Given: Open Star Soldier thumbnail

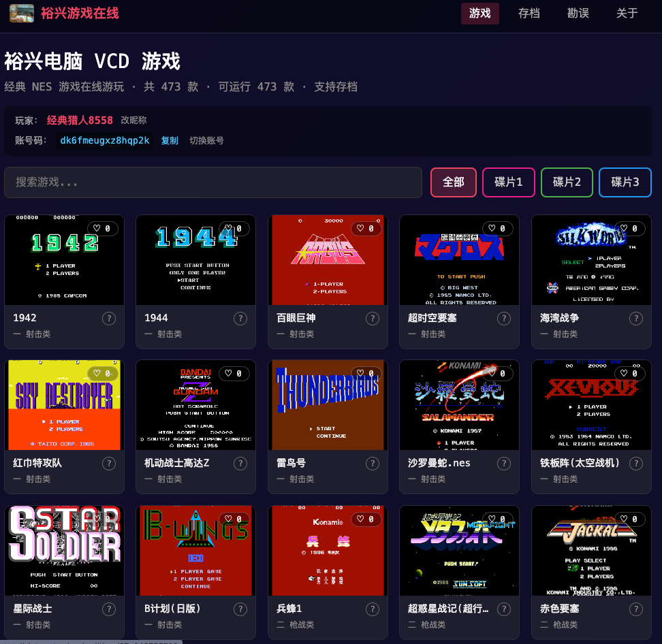Looking at the screenshot, I should tap(64, 551).
